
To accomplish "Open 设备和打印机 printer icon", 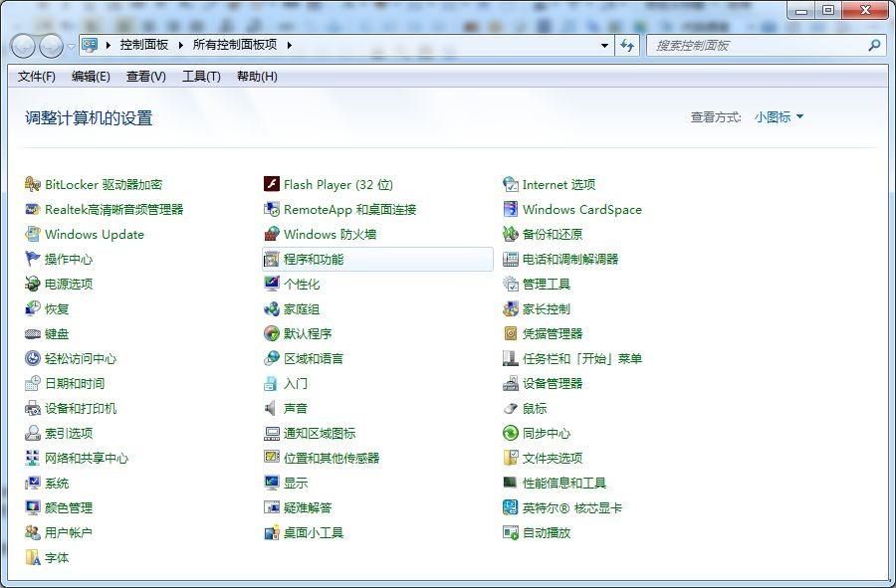I will tap(33, 408).
